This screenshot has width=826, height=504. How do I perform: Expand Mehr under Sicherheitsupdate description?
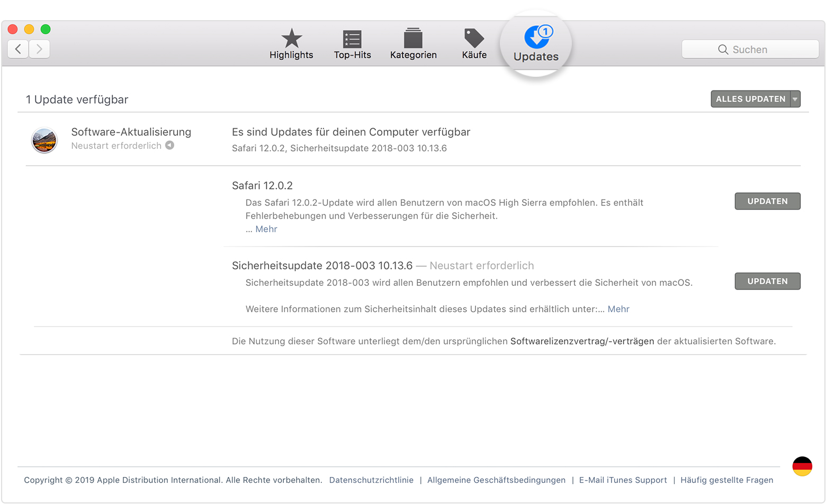click(618, 309)
